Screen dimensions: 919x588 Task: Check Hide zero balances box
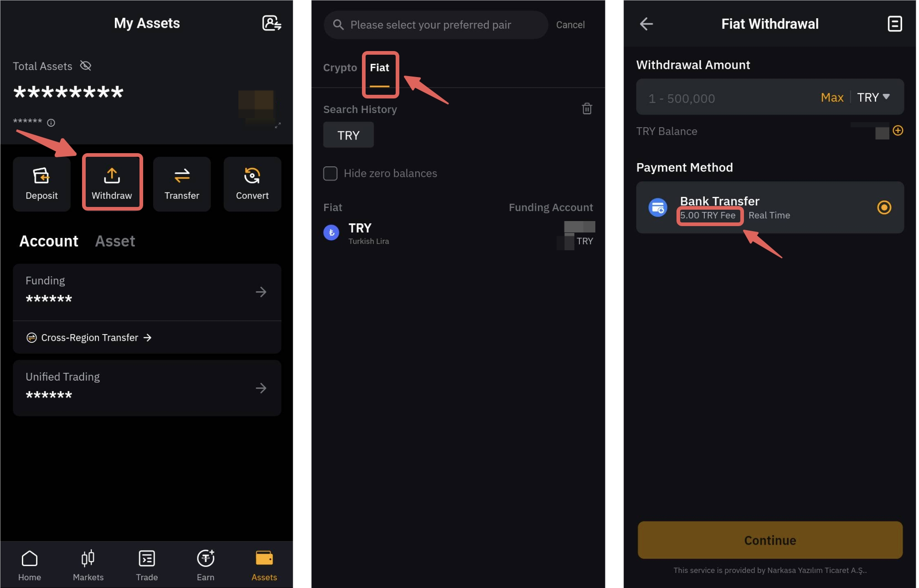(330, 173)
